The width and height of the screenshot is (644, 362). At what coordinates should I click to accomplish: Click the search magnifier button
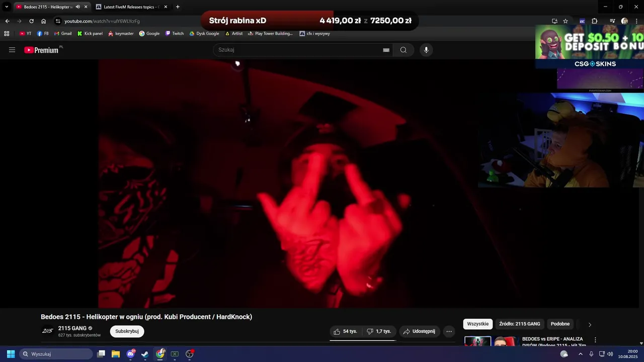tap(404, 50)
